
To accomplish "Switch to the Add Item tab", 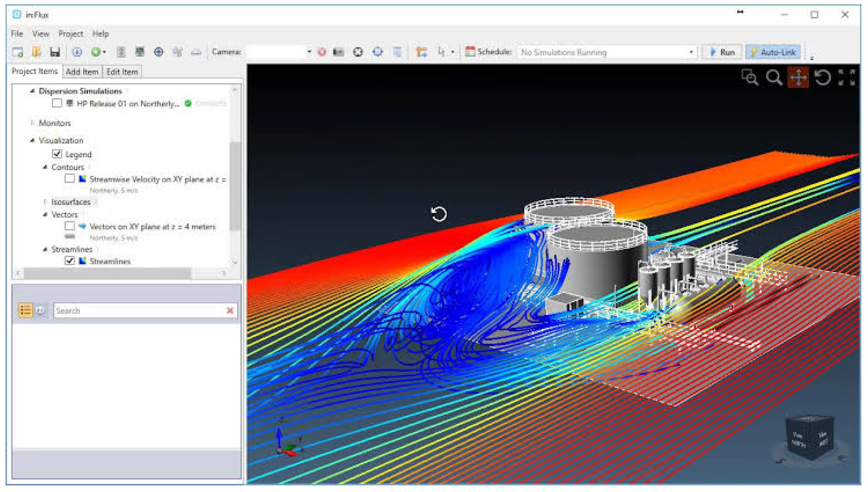I will tap(82, 72).
